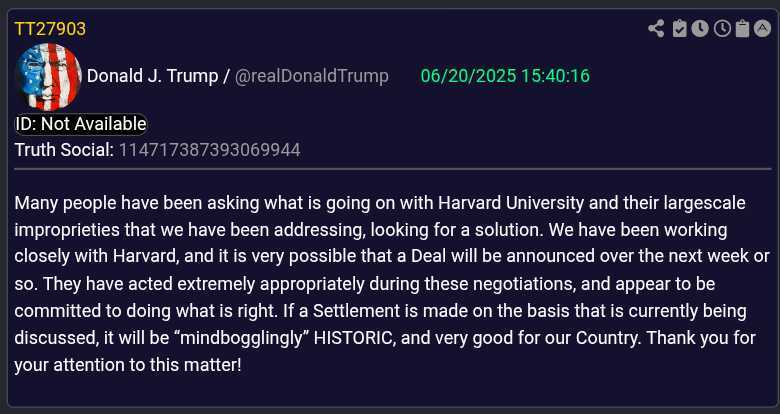Open post number TT27903

click(50, 28)
